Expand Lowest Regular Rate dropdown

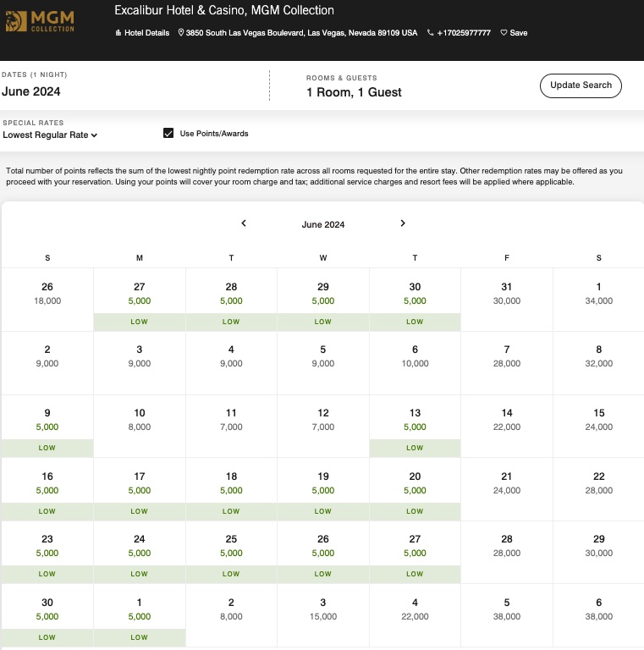51,135
